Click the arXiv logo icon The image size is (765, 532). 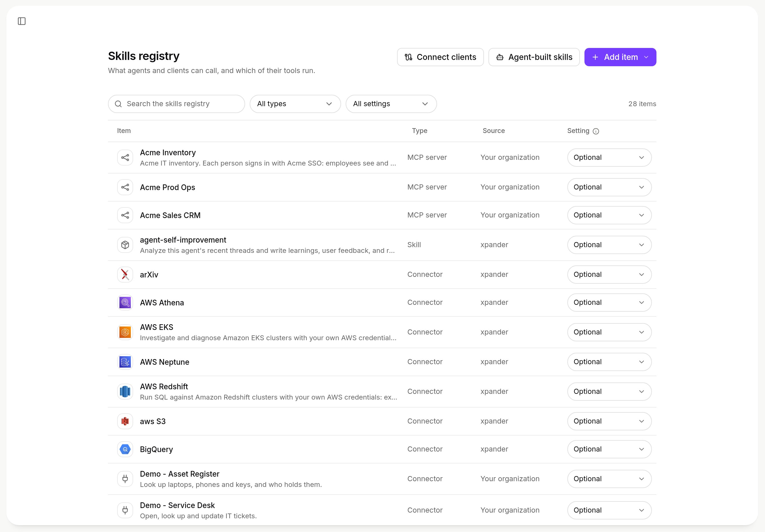click(x=125, y=274)
